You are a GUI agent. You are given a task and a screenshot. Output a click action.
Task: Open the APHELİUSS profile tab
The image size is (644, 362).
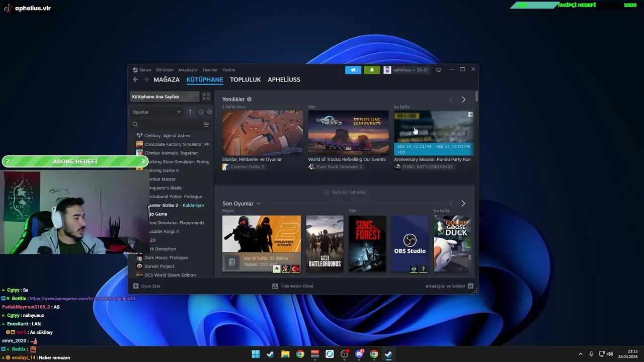[284, 79]
